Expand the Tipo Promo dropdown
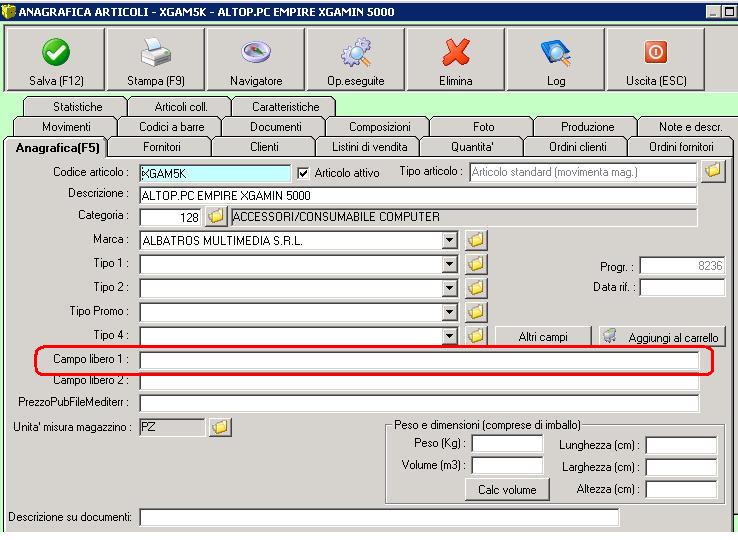738x540 pixels. (x=449, y=312)
